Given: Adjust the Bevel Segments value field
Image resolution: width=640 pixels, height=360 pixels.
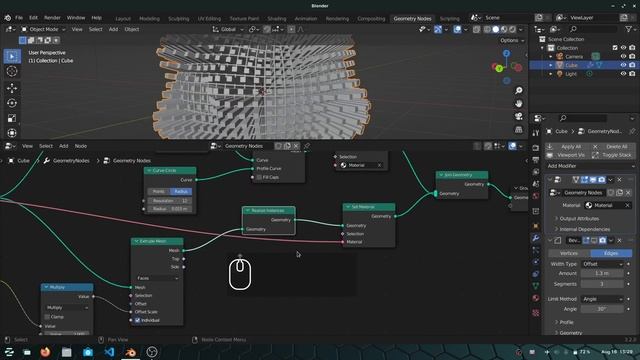Looking at the screenshot, I should point(602,284).
